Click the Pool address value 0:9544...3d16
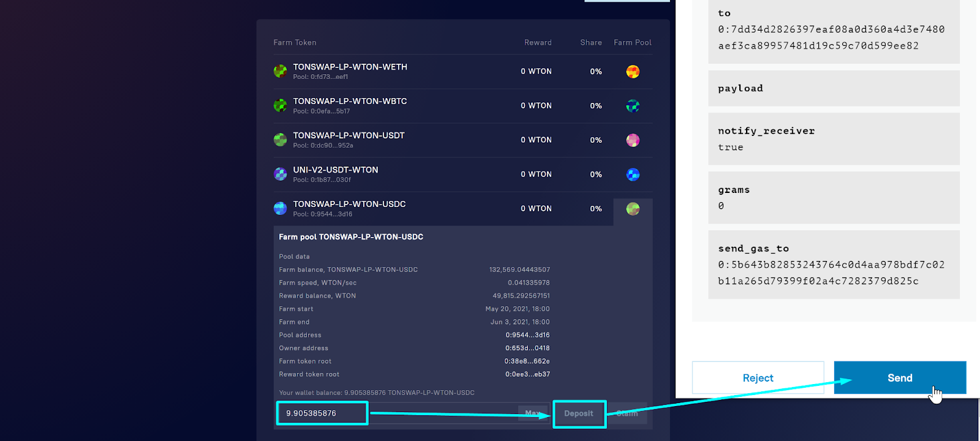 [527, 335]
